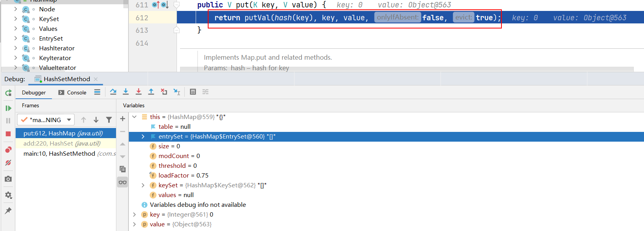Viewport: 644px width, 231px height.
Task: Rerun HashSetMethod debug session
Action: click(x=8, y=93)
